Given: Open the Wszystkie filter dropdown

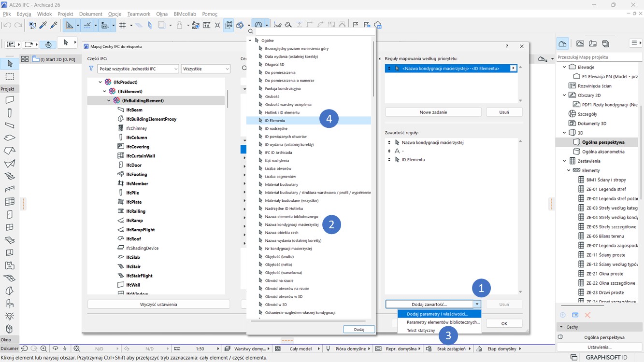Looking at the screenshot, I should point(205,69).
